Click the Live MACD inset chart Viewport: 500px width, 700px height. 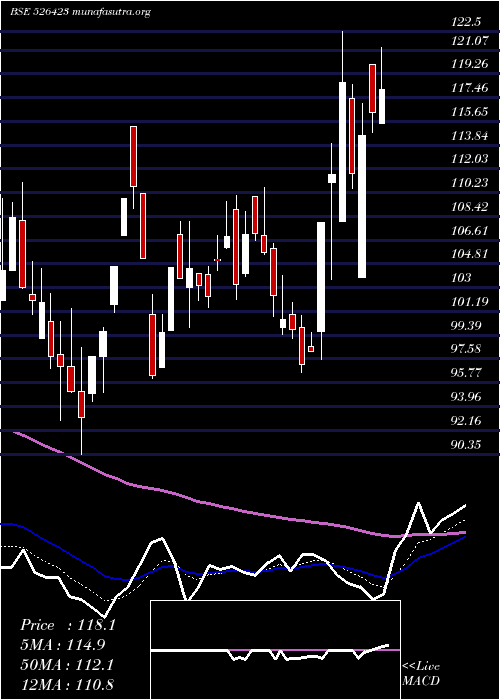(275, 650)
